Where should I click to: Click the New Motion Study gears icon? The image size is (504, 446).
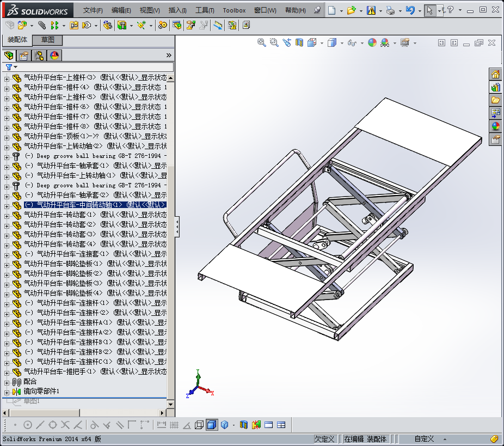tap(163, 25)
